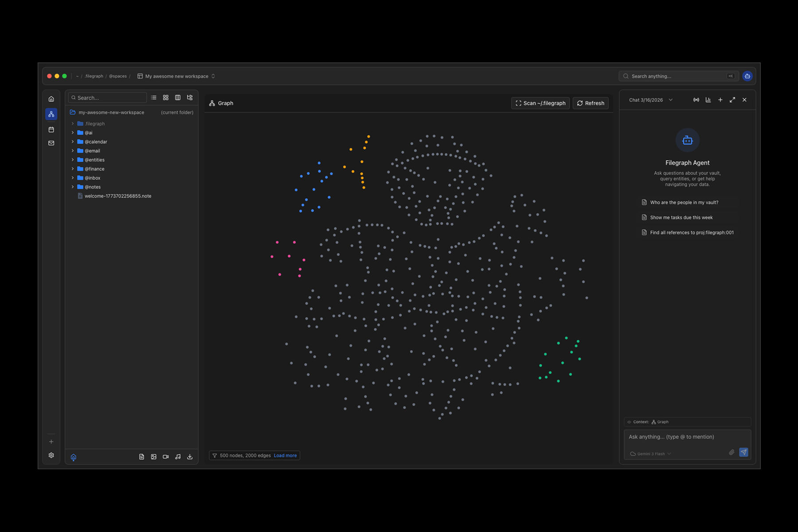The height and width of the screenshot is (532, 798).
Task: Click the paperclip attach icon in chat input
Action: tap(731, 452)
